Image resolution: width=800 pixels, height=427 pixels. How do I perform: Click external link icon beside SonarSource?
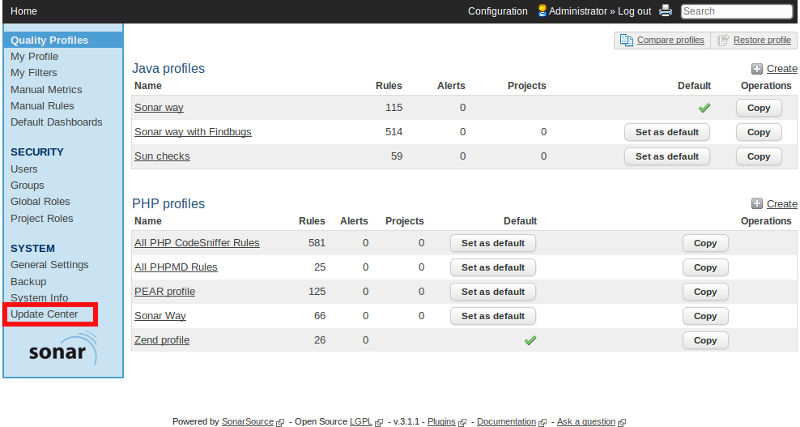coord(280,422)
